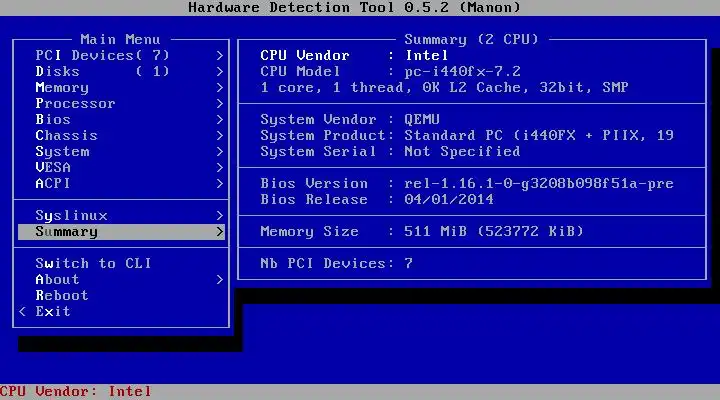Select the VESA menu entry

(121, 168)
